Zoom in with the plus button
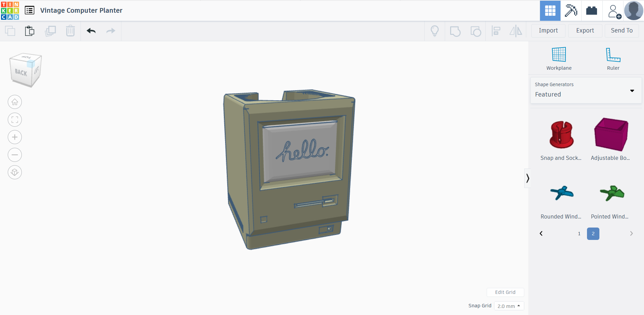Screen dimensions: 644x315 15,137
